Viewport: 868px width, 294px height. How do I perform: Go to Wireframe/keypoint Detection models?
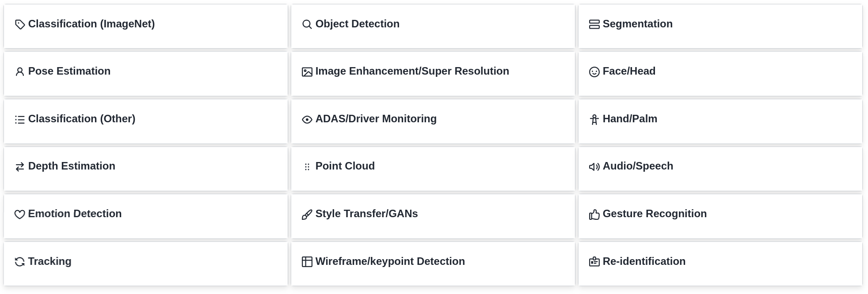pos(390,261)
